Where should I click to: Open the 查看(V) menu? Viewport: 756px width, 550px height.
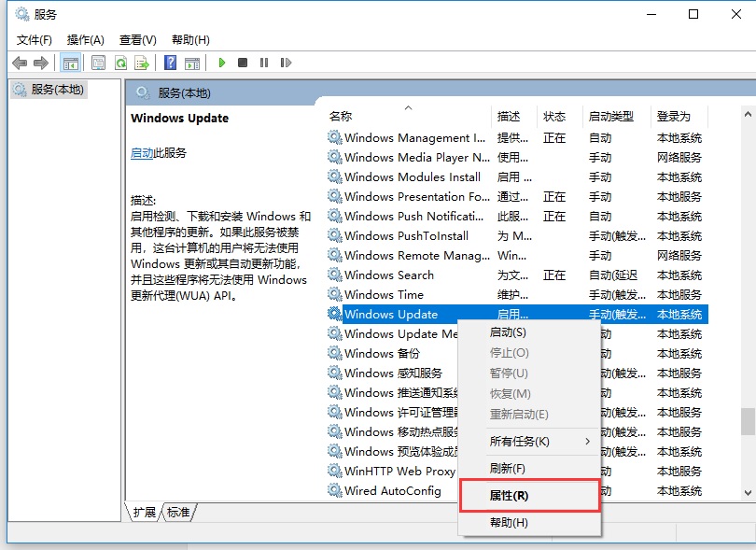[138, 40]
